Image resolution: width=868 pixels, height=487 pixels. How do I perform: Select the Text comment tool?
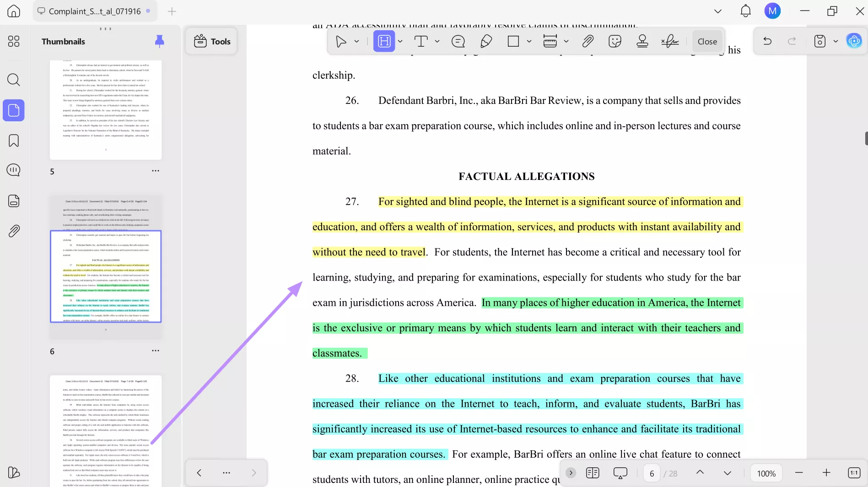421,41
